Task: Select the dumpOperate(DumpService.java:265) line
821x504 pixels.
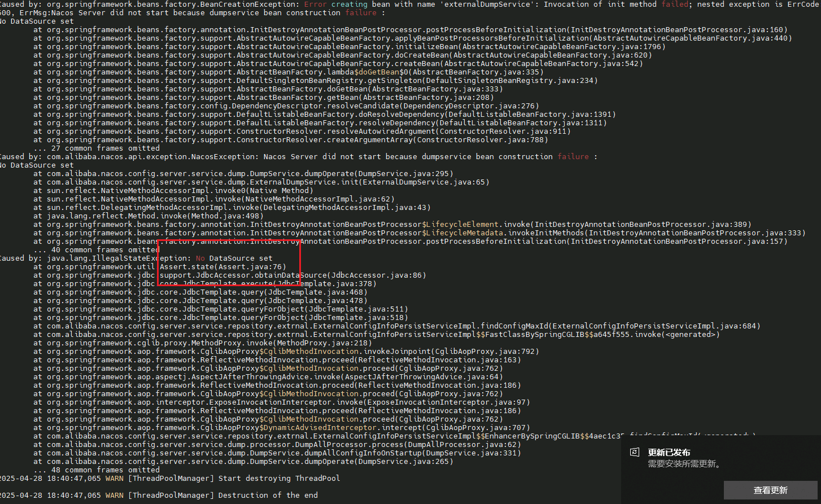Action: click(243, 461)
